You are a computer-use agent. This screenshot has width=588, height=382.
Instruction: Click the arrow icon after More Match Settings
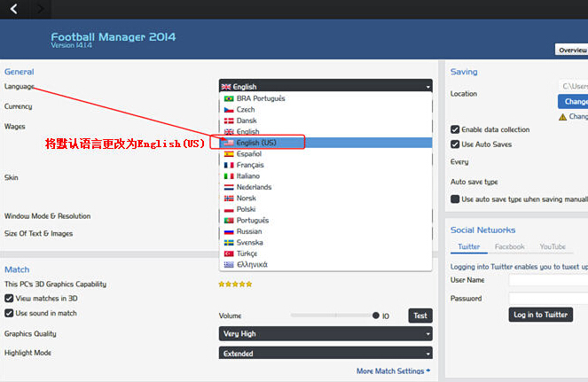tap(428, 370)
